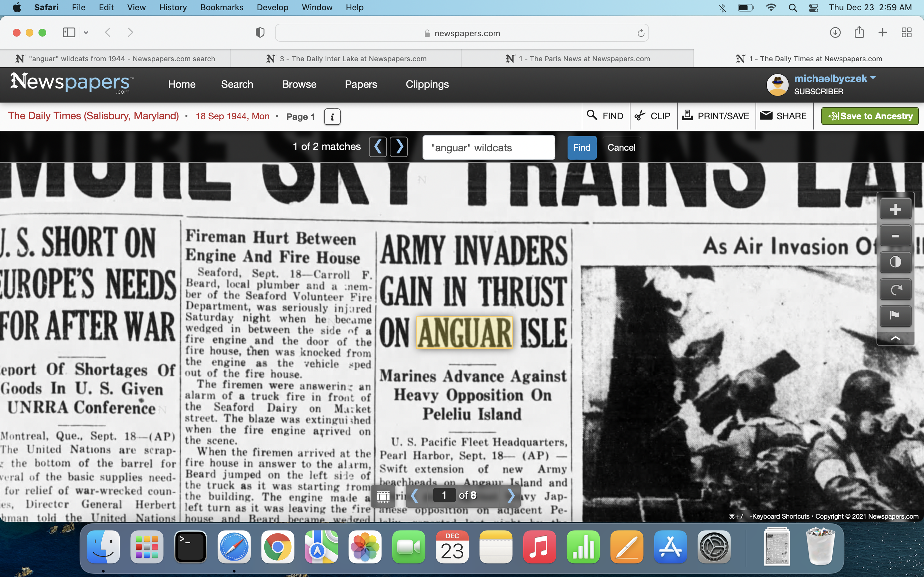Expand the sidebar options chevron
The image size is (924, 577).
pyautogui.click(x=86, y=32)
